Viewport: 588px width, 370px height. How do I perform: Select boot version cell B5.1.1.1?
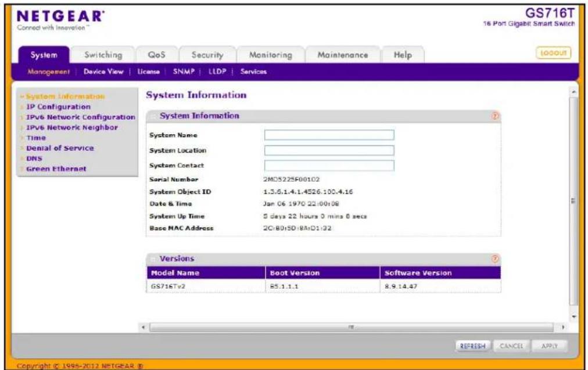click(284, 286)
